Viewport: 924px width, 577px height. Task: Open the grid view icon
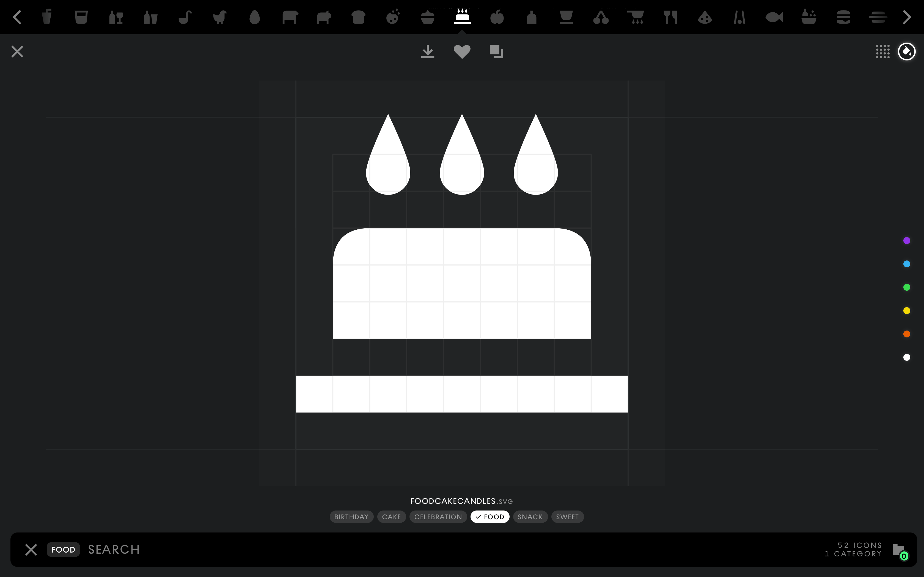point(882,52)
